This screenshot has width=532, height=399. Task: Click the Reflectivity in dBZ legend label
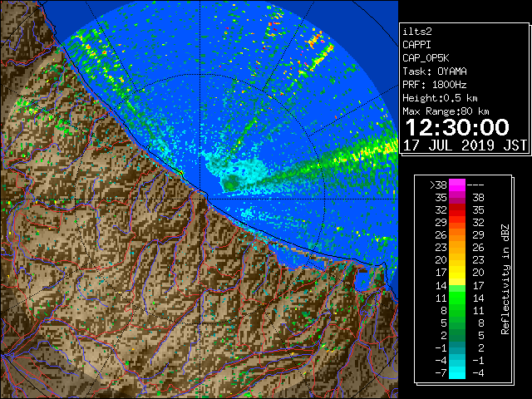pyautogui.click(x=505, y=279)
